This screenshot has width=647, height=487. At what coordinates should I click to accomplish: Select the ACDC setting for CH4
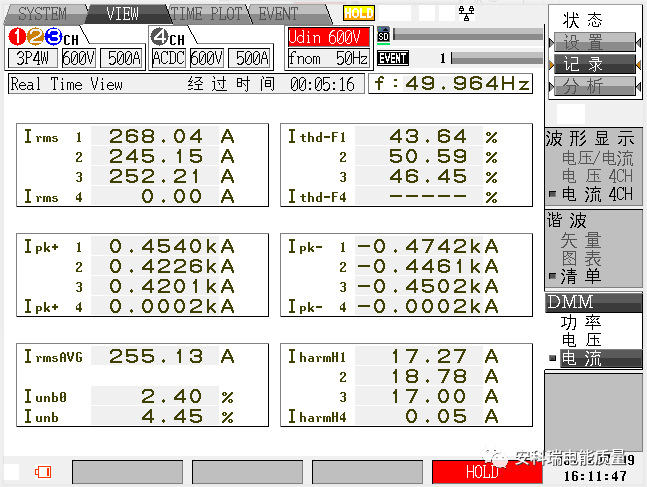(168, 58)
